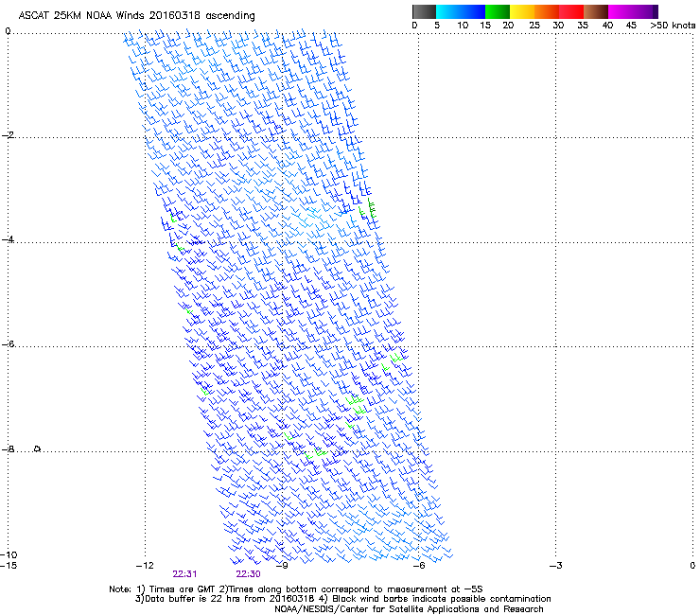Screen dimensions: 700x615
Task: Click the legend tick label '40'
Action: coord(607,26)
